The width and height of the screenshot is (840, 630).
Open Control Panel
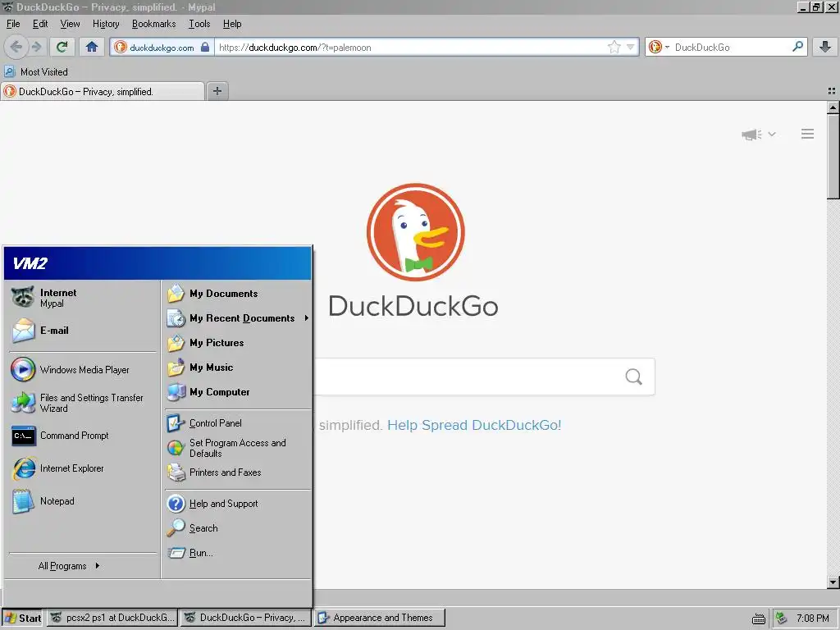coord(238,423)
